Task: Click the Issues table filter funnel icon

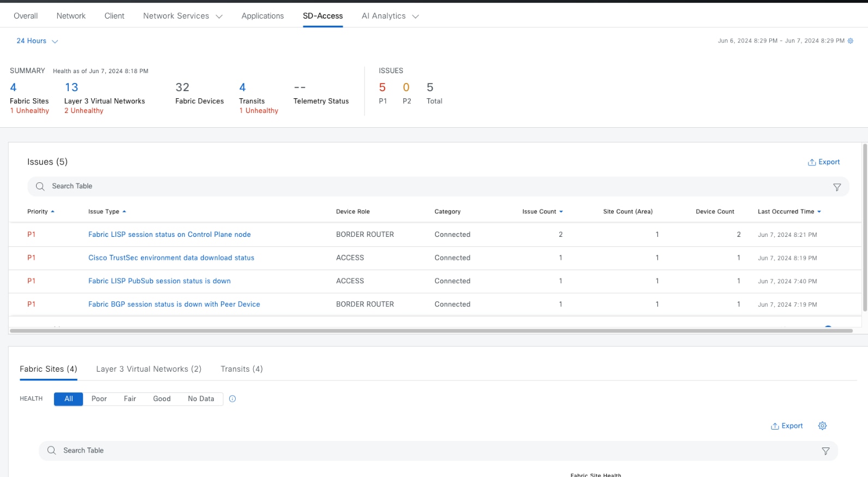Action: (x=837, y=187)
